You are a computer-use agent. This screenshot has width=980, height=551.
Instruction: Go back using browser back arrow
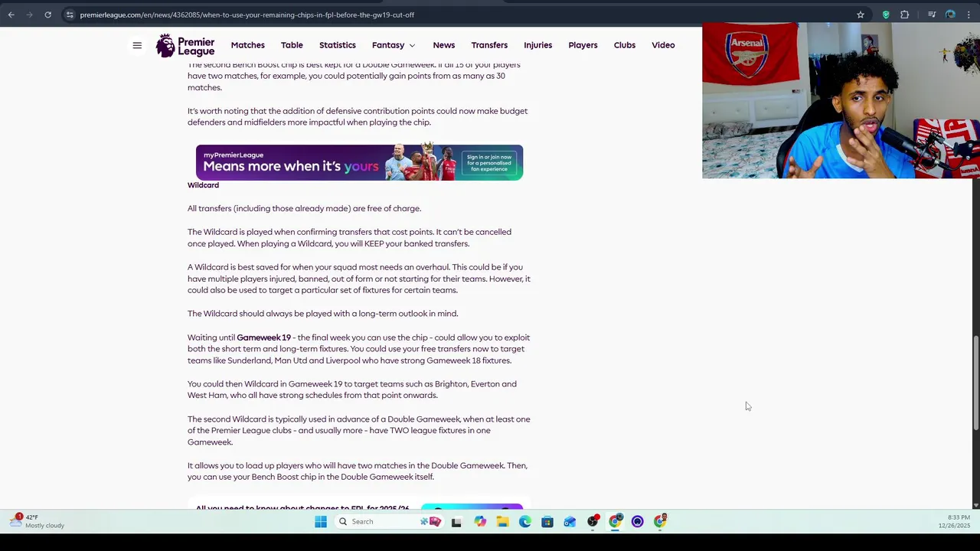coord(11,15)
